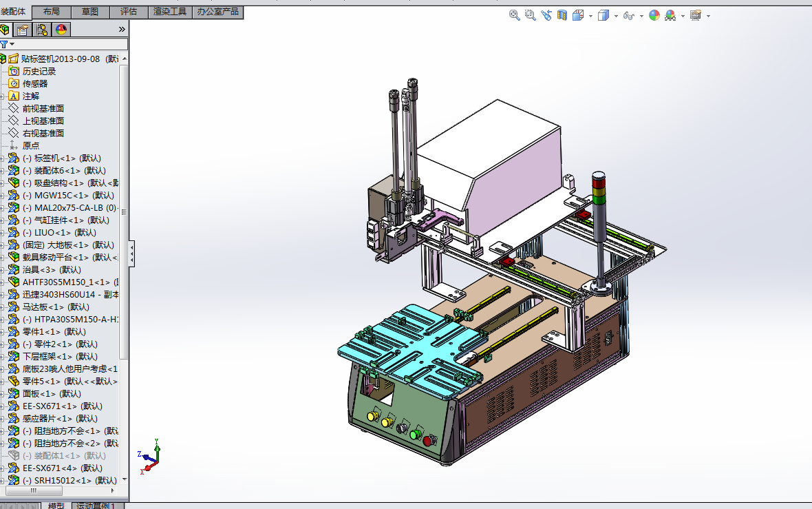Image resolution: width=812 pixels, height=509 pixels.
Task: Select component MAL20x75-CA-LB
Action: pos(70,208)
